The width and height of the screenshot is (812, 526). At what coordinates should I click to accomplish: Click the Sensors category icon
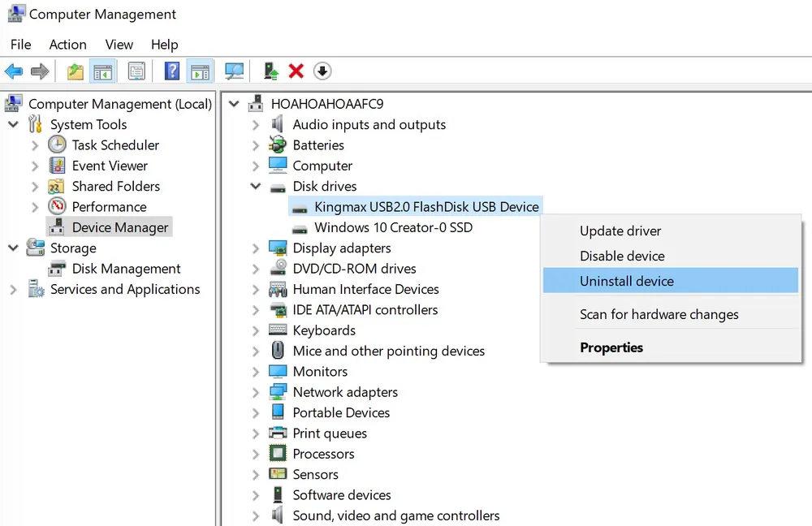click(278, 474)
